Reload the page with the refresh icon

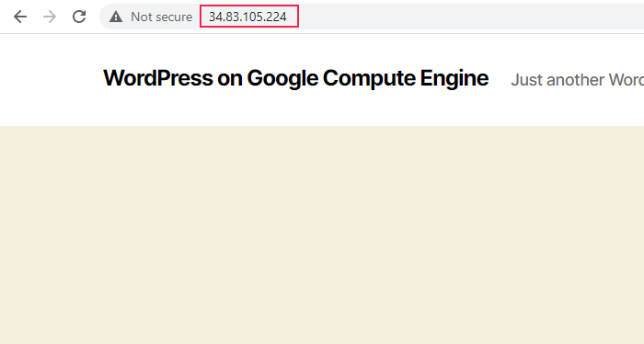tap(79, 17)
